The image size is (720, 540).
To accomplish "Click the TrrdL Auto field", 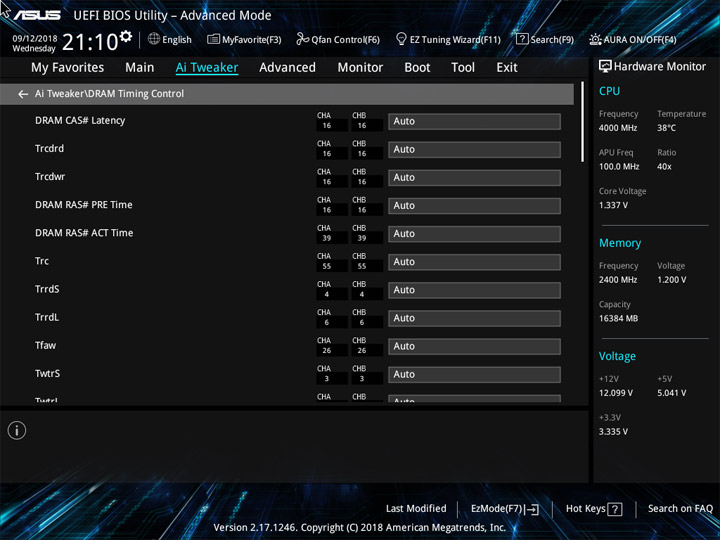I will click(x=474, y=318).
